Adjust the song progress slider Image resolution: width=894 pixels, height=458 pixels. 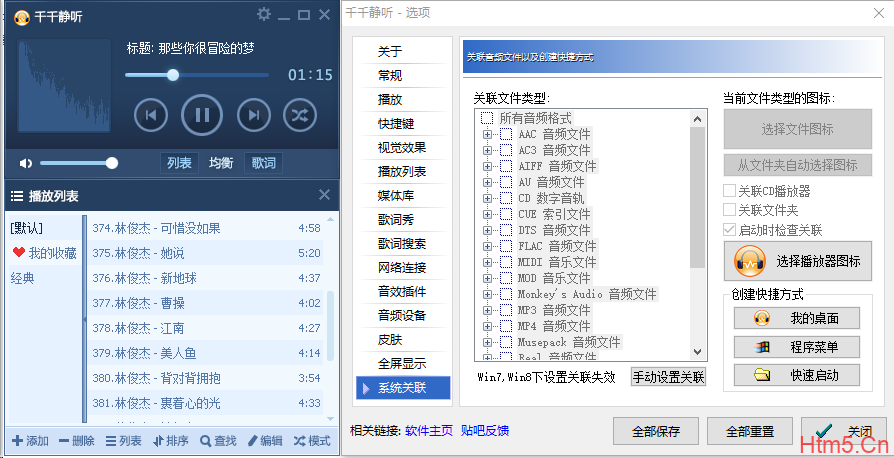coord(197,75)
